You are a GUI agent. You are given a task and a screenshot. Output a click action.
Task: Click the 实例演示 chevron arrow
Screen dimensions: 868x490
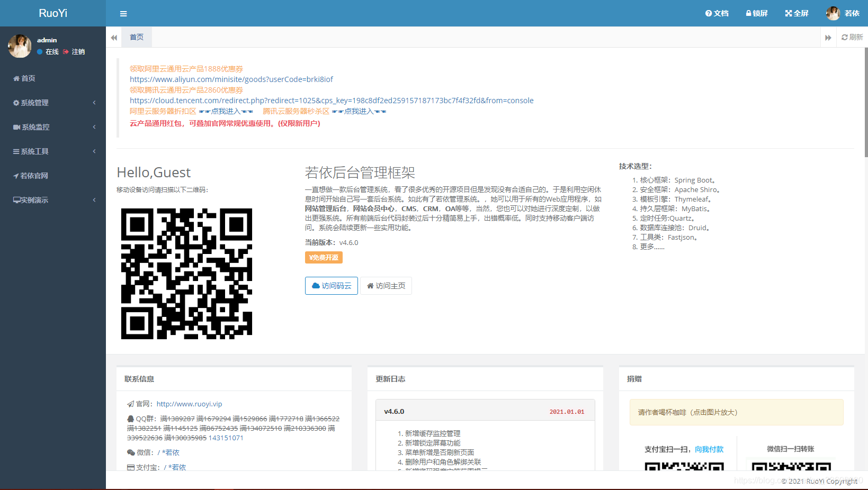(x=94, y=200)
